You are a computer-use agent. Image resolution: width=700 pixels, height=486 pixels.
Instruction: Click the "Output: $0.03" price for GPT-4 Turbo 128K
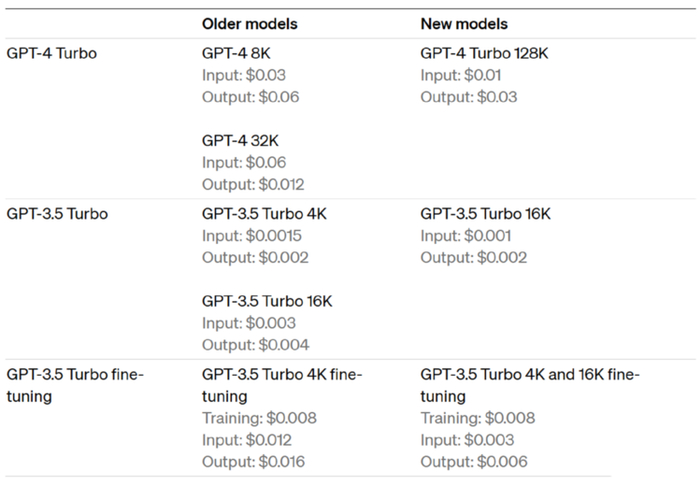(x=468, y=97)
